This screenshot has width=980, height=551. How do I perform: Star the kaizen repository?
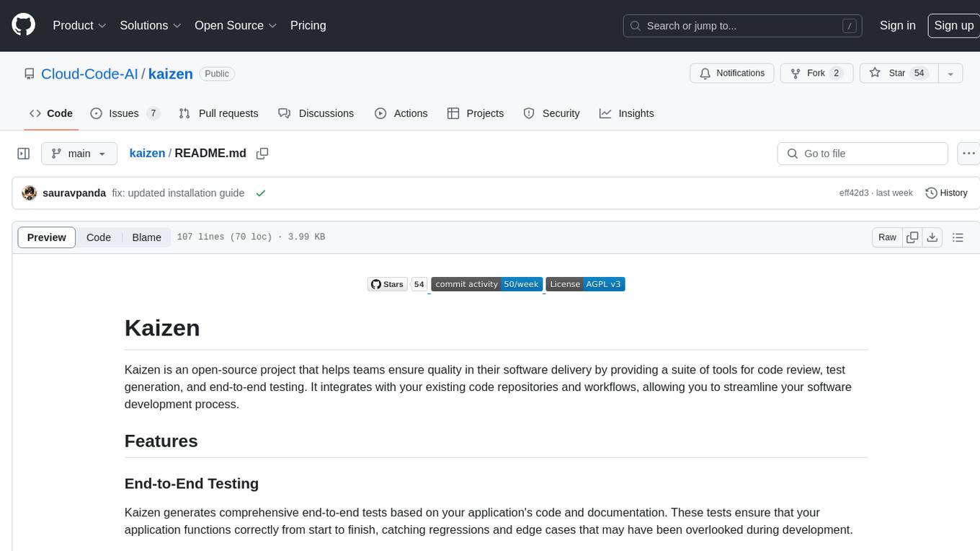click(899, 74)
